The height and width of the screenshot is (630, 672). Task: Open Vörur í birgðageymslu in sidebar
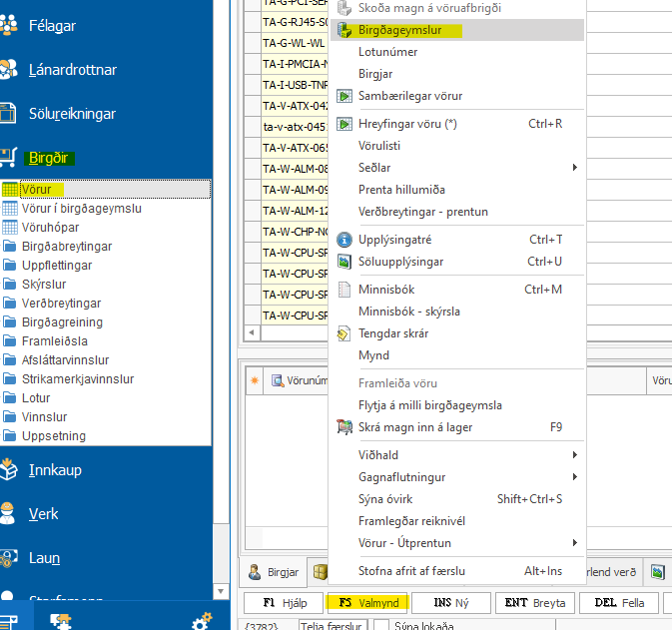coord(81,209)
